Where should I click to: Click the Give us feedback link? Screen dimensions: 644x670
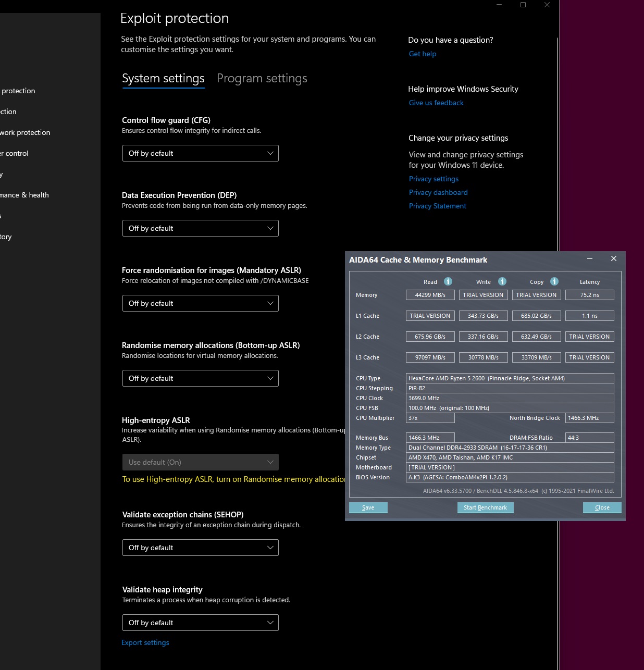(x=436, y=103)
